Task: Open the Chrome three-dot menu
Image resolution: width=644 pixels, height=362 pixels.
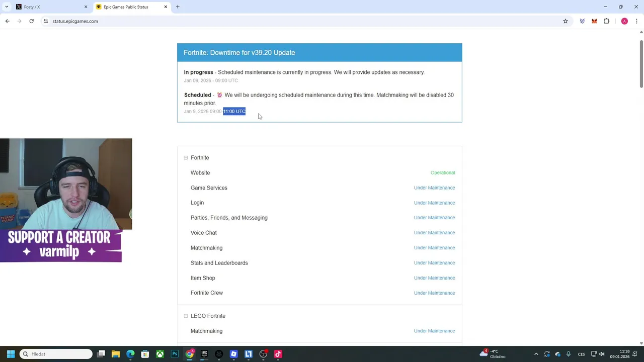Action: (x=636, y=21)
